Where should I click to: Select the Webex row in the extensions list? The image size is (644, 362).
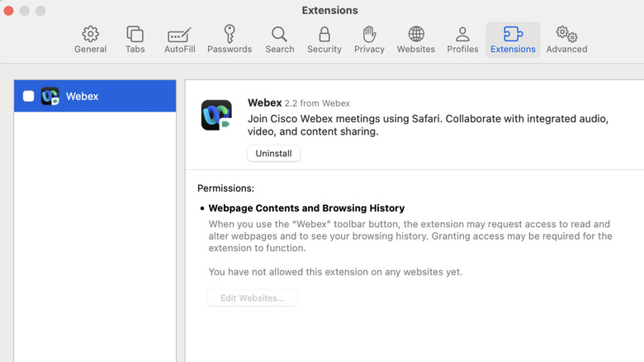click(x=95, y=96)
